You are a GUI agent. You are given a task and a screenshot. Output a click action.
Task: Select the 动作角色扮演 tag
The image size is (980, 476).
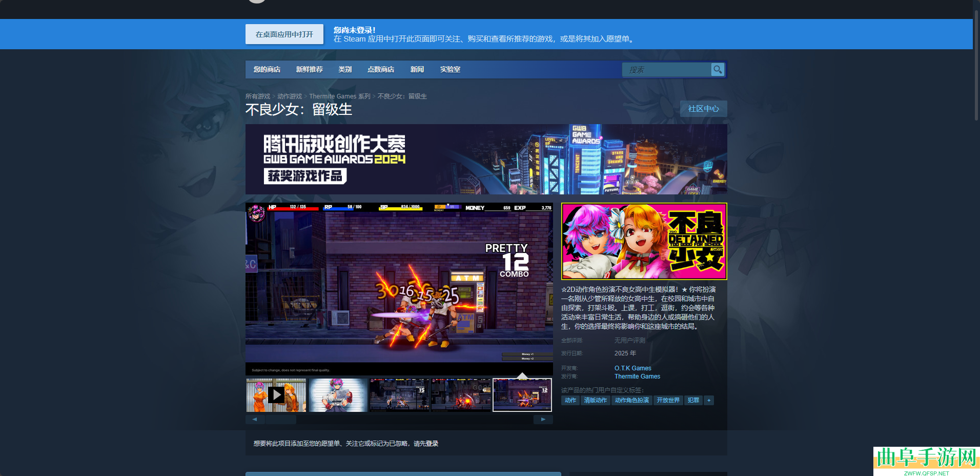tap(632, 400)
